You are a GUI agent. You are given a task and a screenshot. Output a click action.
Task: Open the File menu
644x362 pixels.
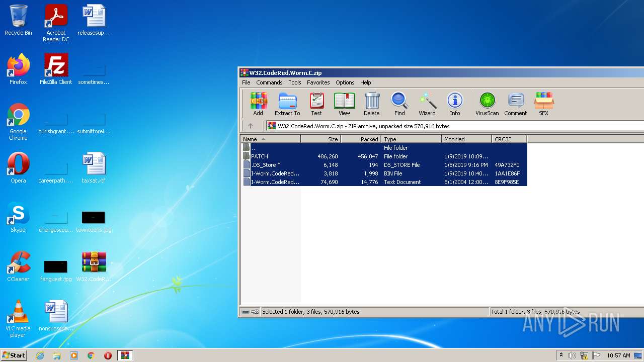(246, 82)
